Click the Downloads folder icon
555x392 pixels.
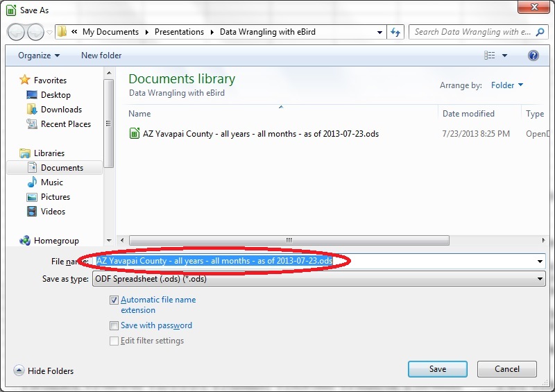click(32, 109)
